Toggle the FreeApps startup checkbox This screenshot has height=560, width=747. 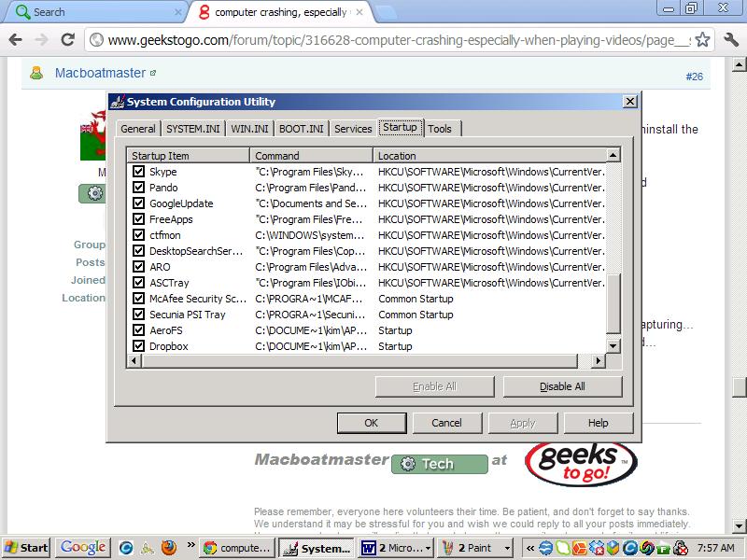click(x=138, y=219)
